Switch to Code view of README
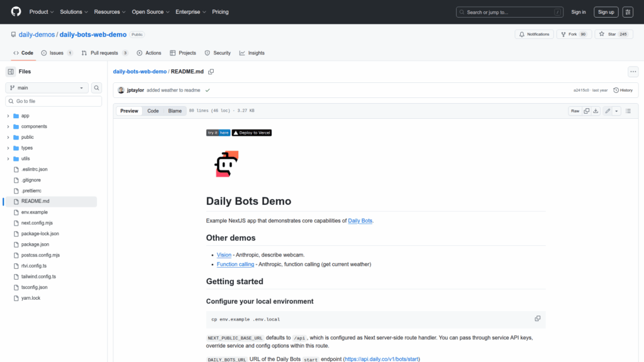Viewport: 644px width, 362px height. coord(153,111)
